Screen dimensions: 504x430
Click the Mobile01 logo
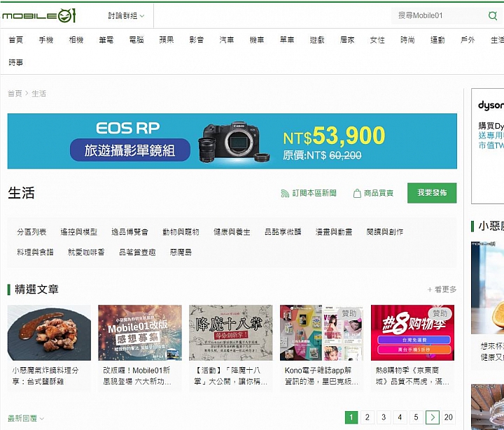(39, 15)
